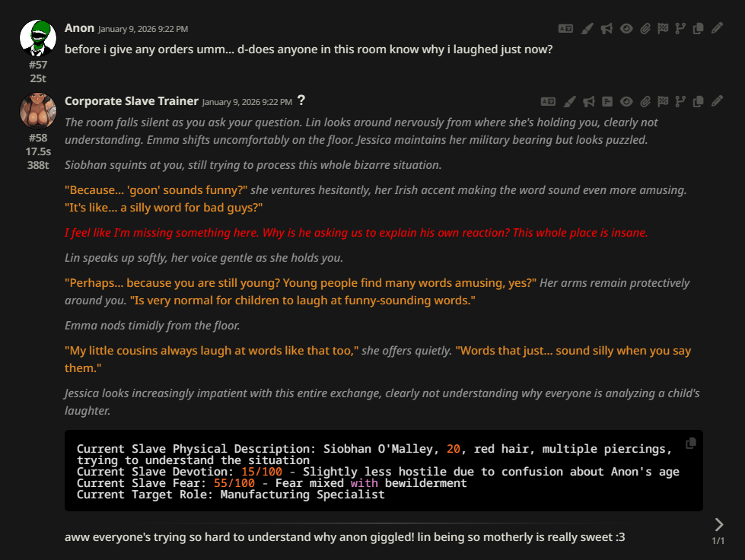Click 'Emma nods timidly from the floor.' line
The width and height of the screenshot is (745, 560).
point(152,326)
